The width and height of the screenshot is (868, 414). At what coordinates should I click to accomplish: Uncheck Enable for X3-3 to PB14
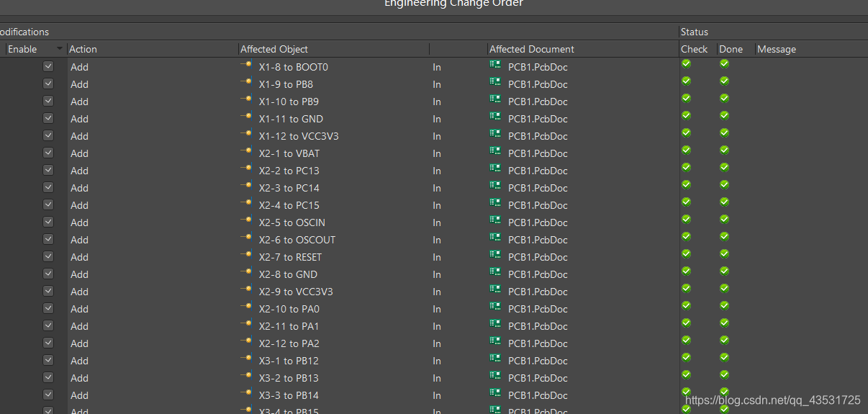[x=48, y=395]
